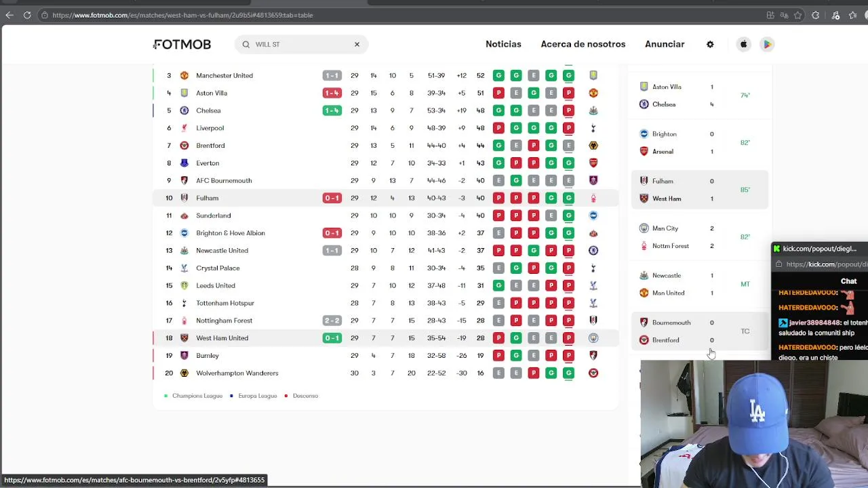Open Manchester United team row

tap(386, 75)
